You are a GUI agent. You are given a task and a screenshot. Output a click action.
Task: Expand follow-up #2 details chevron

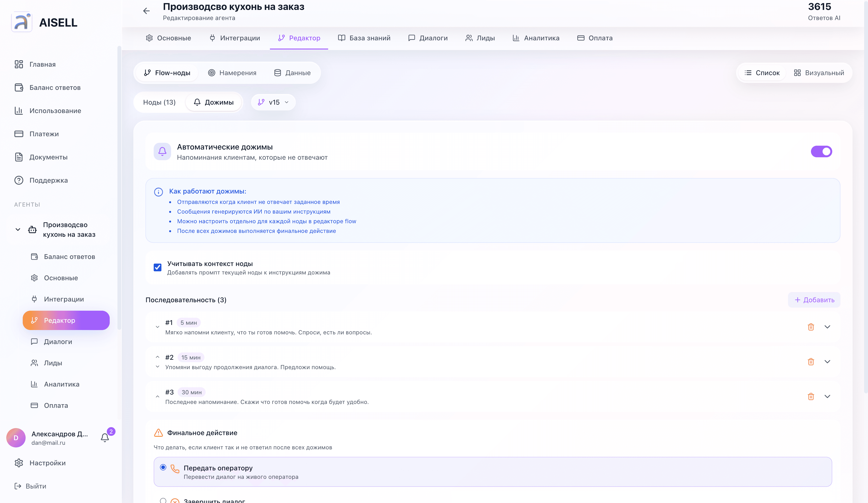click(827, 361)
